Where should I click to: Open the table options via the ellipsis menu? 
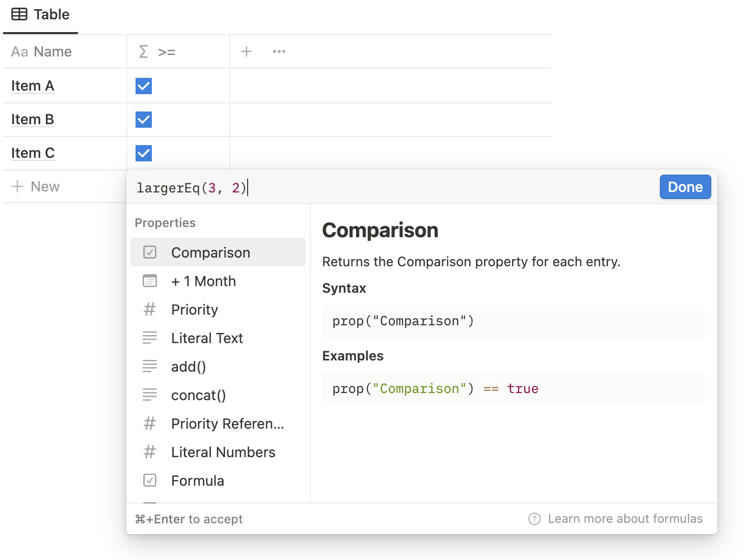point(279,51)
